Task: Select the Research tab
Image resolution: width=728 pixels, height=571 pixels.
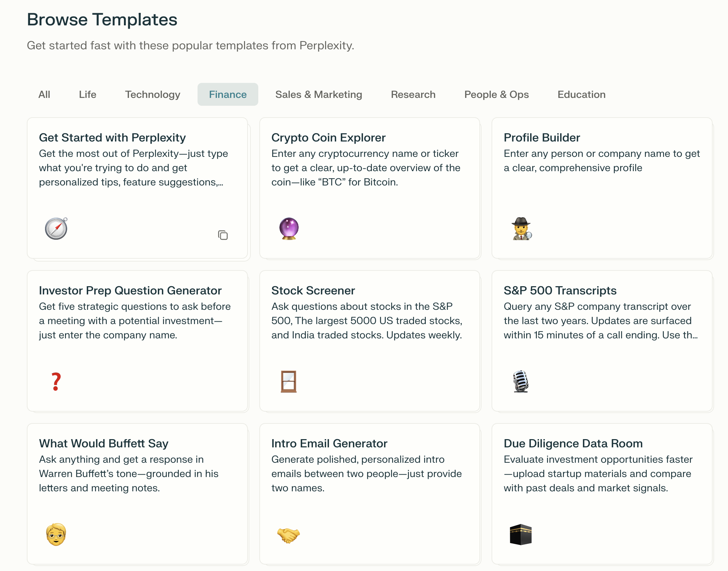Action: [413, 94]
